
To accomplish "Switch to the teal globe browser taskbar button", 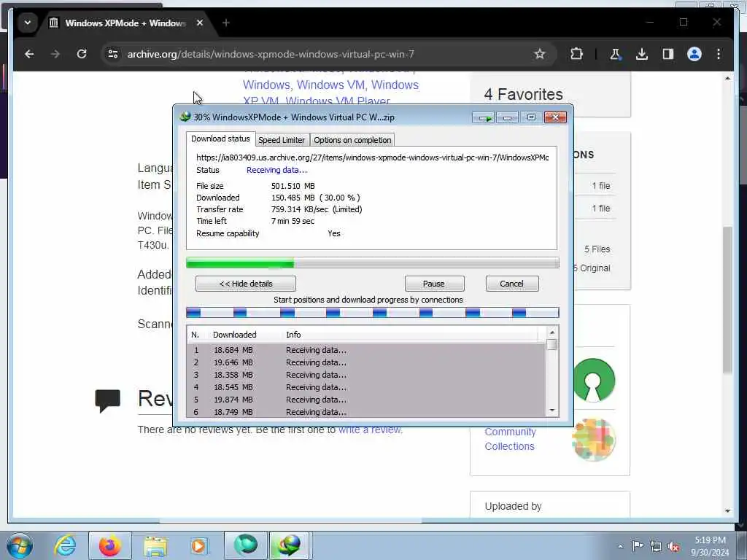I will pos(245,545).
